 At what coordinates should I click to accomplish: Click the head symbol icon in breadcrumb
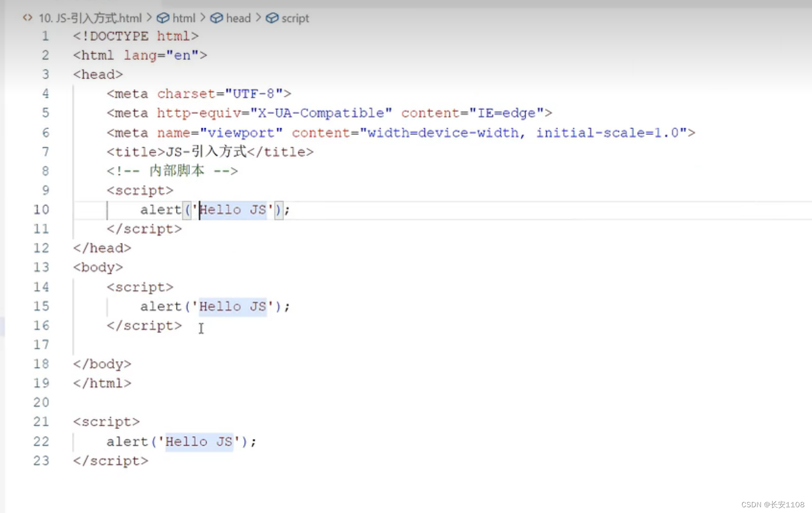point(217,18)
